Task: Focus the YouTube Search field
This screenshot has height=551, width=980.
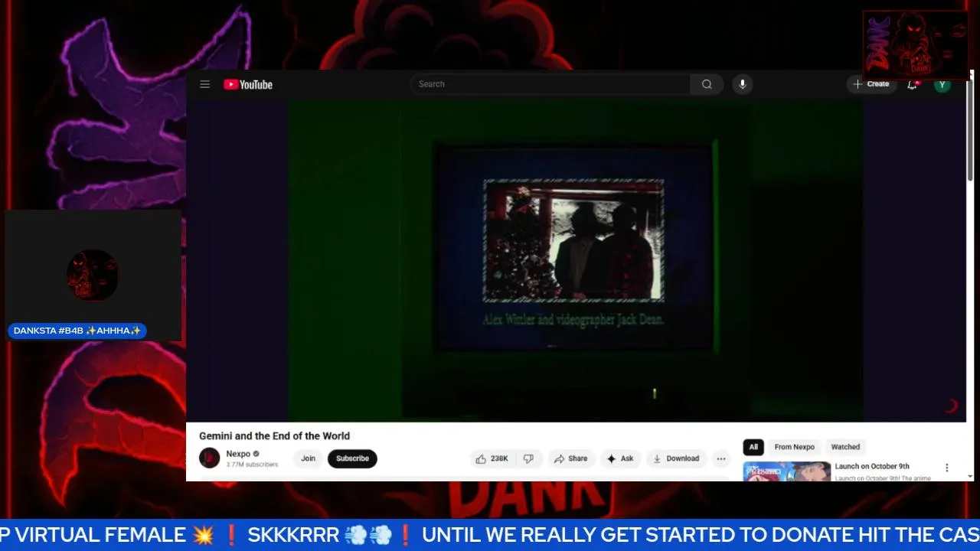Action: (x=550, y=84)
